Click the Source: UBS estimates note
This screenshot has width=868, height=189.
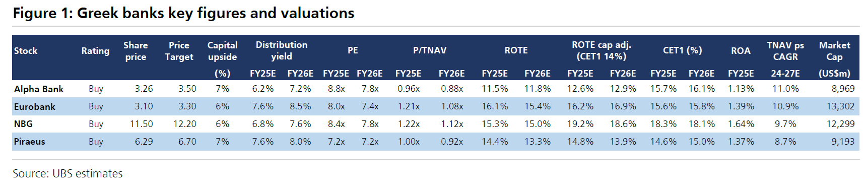click(68, 174)
